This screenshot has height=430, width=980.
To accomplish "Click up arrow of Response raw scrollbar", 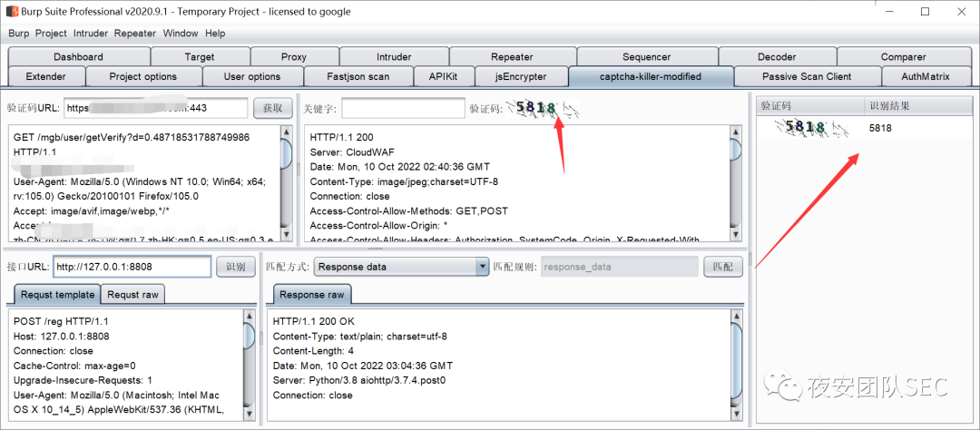I will pyautogui.click(x=736, y=317).
